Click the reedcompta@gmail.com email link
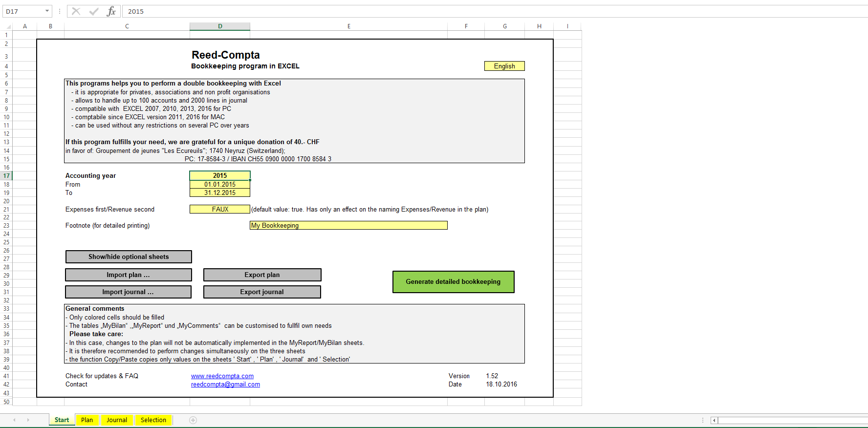The width and height of the screenshot is (868, 428). point(225,385)
